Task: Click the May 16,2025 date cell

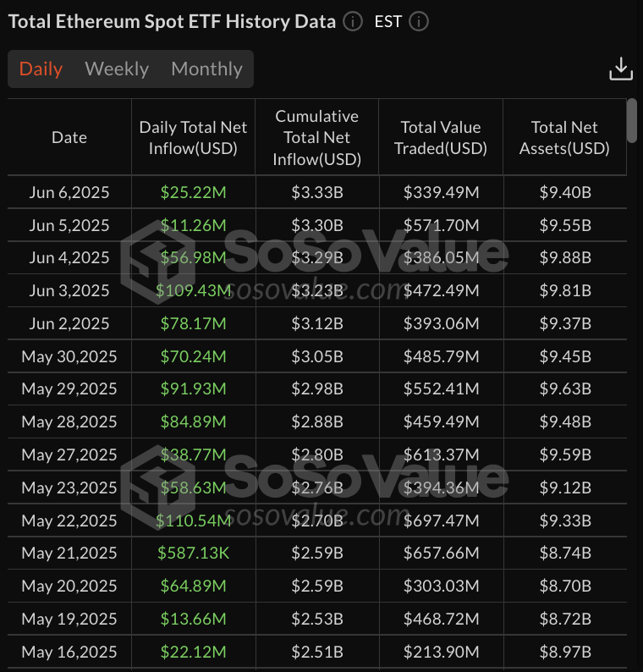Action: [x=69, y=652]
